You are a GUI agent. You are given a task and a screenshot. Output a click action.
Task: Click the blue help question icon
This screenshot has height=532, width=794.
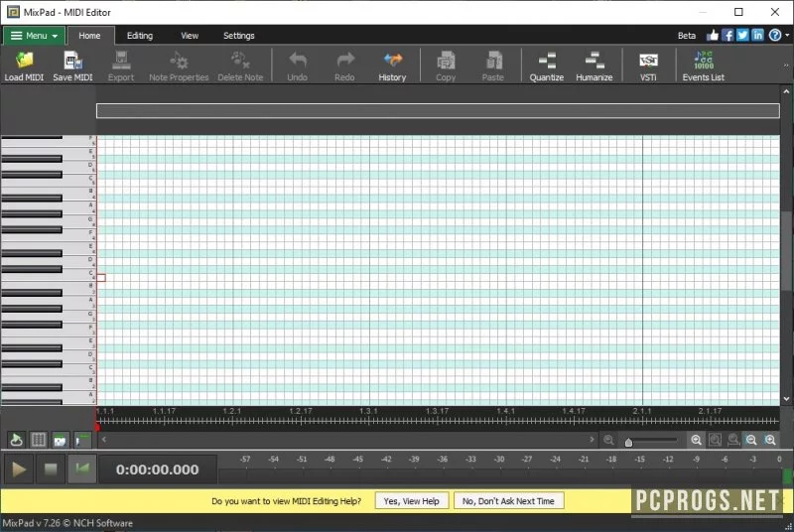point(775,35)
